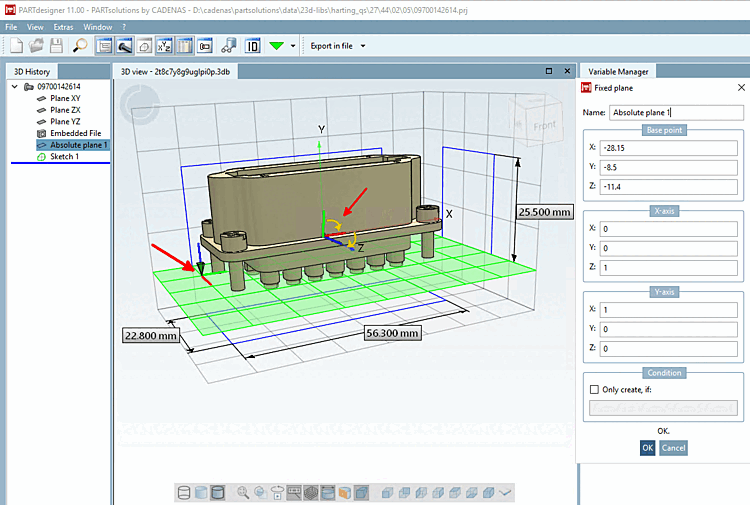Click the ID toolbar icon

(x=252, y=46)
